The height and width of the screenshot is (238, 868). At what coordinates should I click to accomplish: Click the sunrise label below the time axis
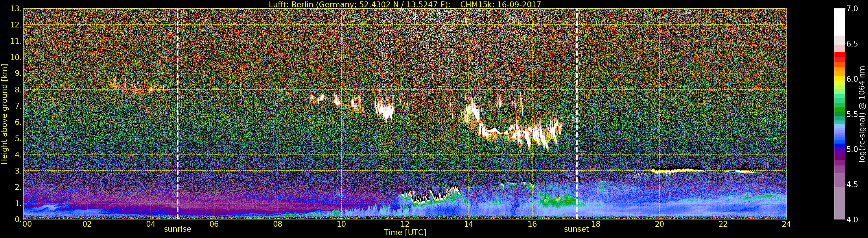tap(177, 229)
